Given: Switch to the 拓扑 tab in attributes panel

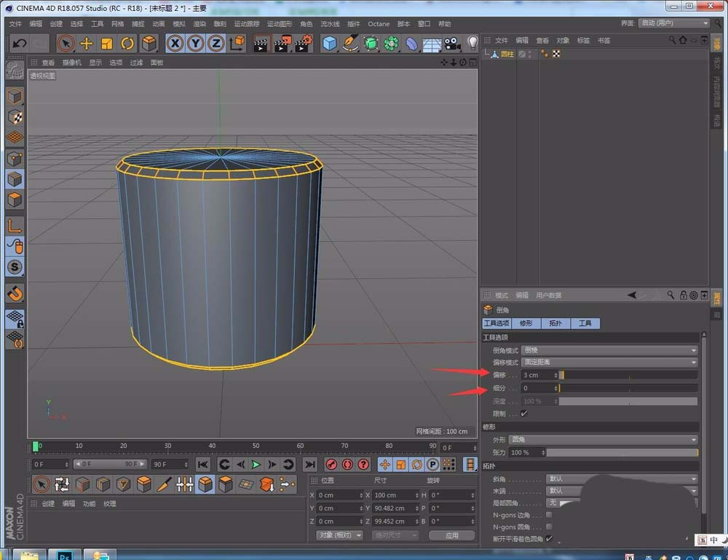Looking at the screenshot, I should (x=555, y=323).
